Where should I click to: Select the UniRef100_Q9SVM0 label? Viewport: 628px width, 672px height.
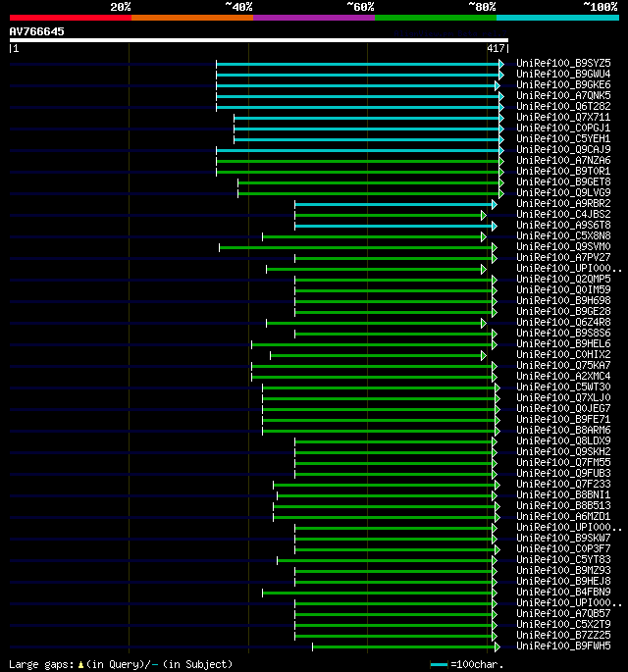pyautogui.click(x=563, y=247)
